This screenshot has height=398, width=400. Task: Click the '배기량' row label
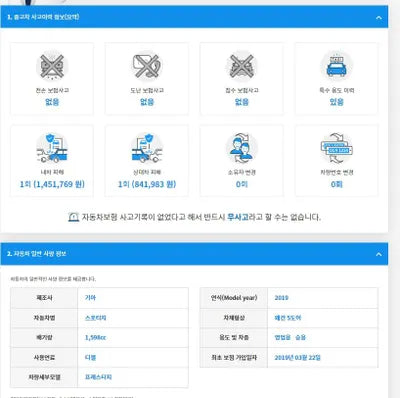[x=44, y=338]
